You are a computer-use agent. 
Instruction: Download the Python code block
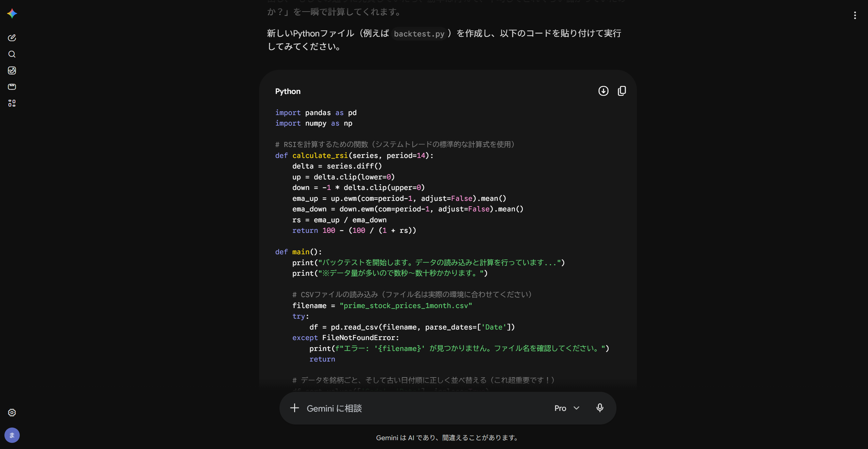click(603, 91)
